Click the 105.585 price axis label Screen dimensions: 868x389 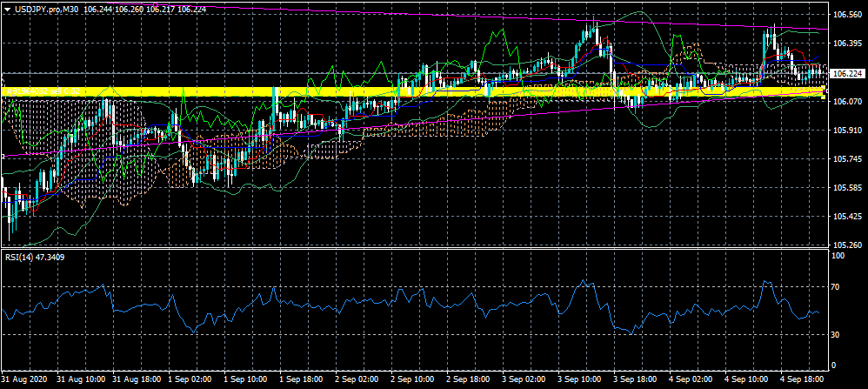coord(847,188)
